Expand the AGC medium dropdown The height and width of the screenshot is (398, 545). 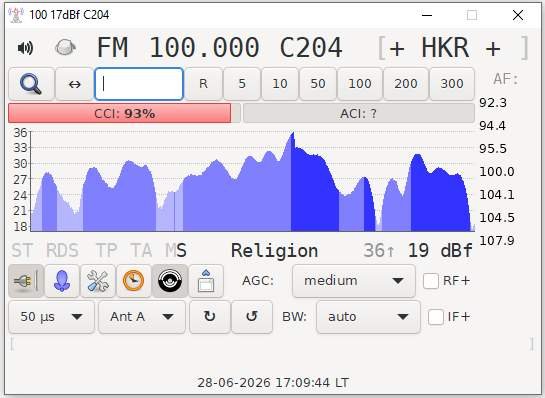coord(354,281)
